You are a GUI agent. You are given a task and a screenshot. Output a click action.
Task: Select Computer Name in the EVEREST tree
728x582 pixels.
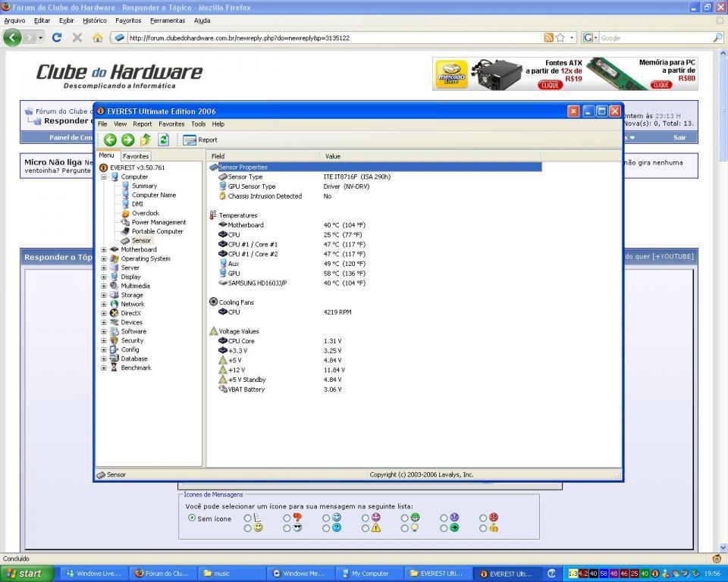[154, 195]
